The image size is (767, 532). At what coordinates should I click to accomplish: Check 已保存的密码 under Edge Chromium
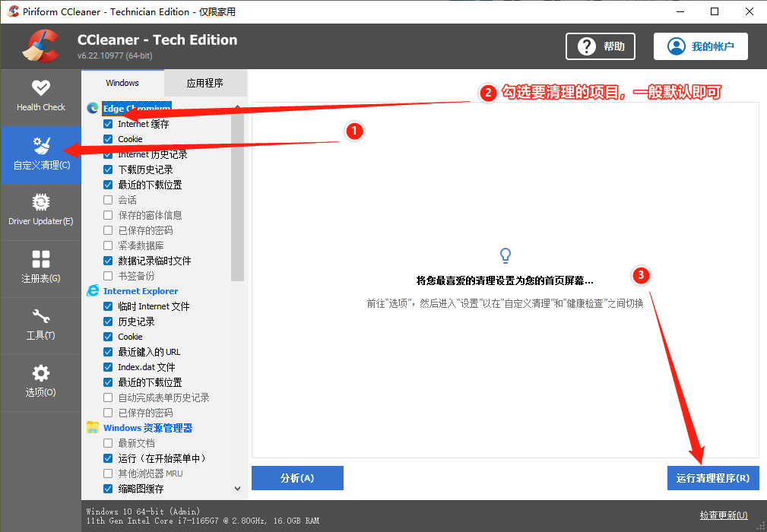(x=108, y=230)
